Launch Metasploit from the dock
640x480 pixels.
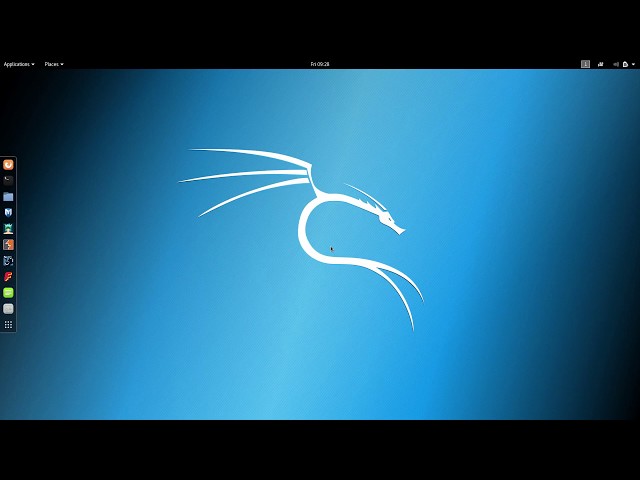pyautogui.click(x=8, y=212)
